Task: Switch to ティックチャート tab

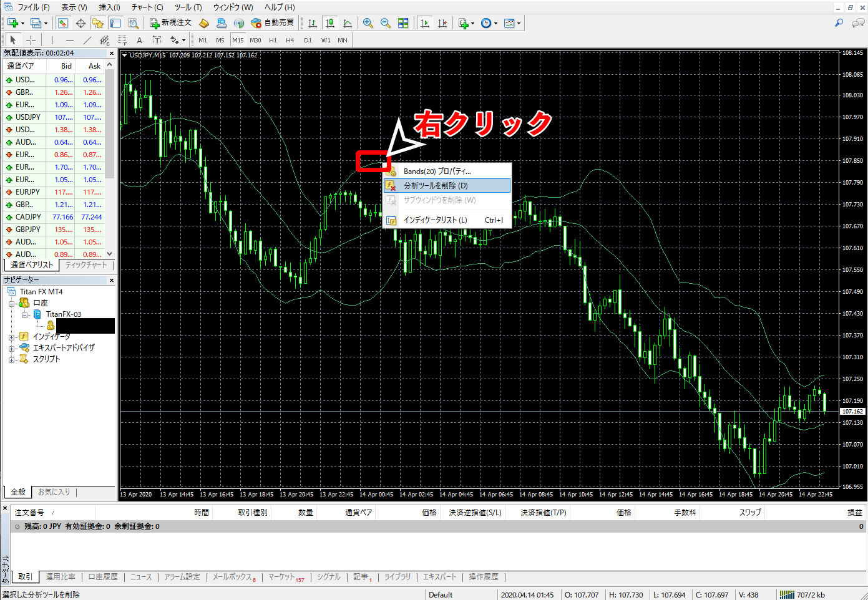Action: tap(86, 265)
